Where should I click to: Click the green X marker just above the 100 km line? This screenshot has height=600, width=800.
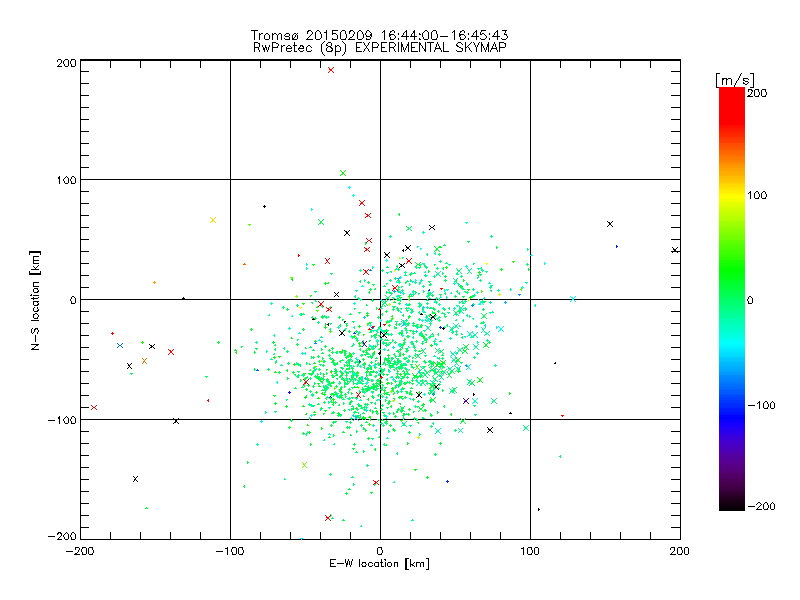tap(343, 173)
